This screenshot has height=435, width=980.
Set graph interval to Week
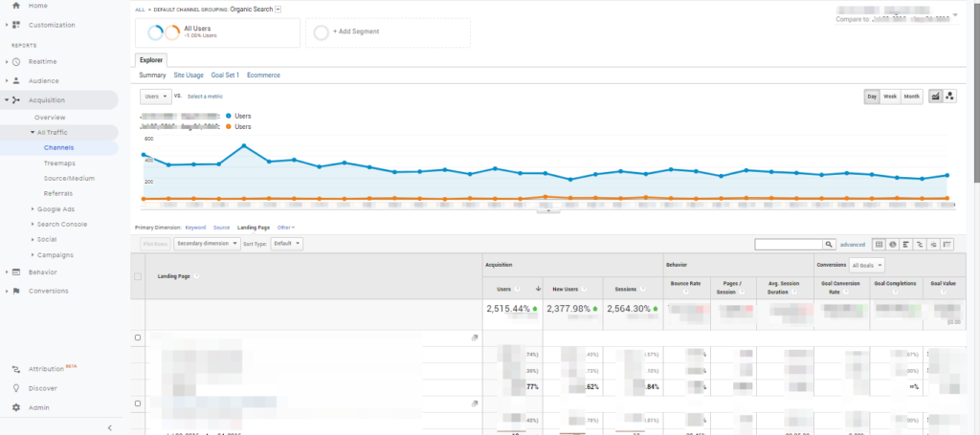(x=890, y=97)
